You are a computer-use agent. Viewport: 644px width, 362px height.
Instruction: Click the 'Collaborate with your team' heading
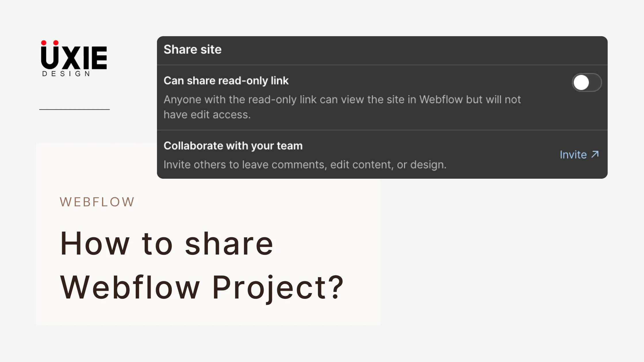point(233,146)
